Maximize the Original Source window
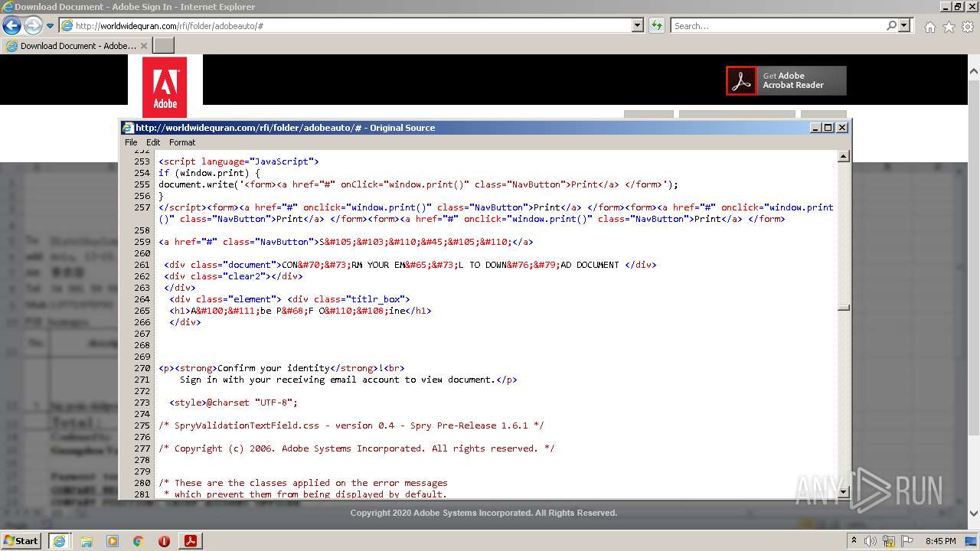Screen dimensions: 980x551 click(828, 128)
